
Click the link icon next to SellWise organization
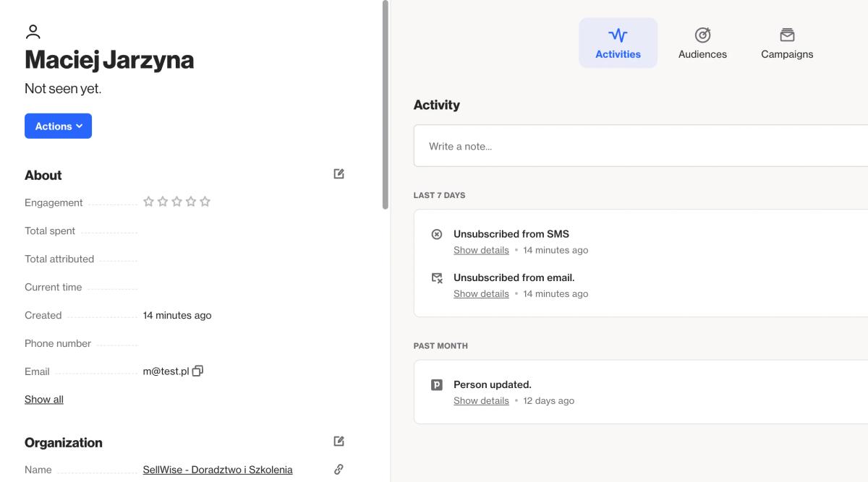tap(339, 470)
